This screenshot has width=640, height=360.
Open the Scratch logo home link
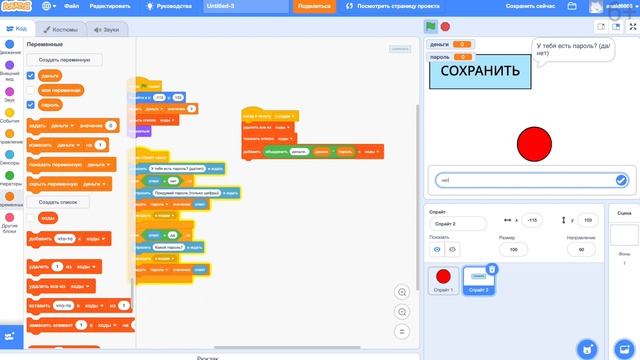(x=16, y=6)
